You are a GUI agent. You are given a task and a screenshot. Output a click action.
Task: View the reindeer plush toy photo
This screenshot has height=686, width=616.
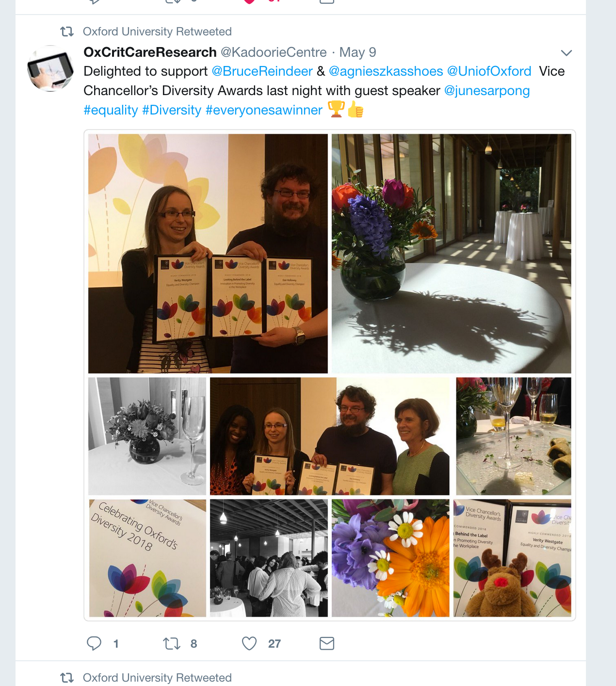coord(512,558)
